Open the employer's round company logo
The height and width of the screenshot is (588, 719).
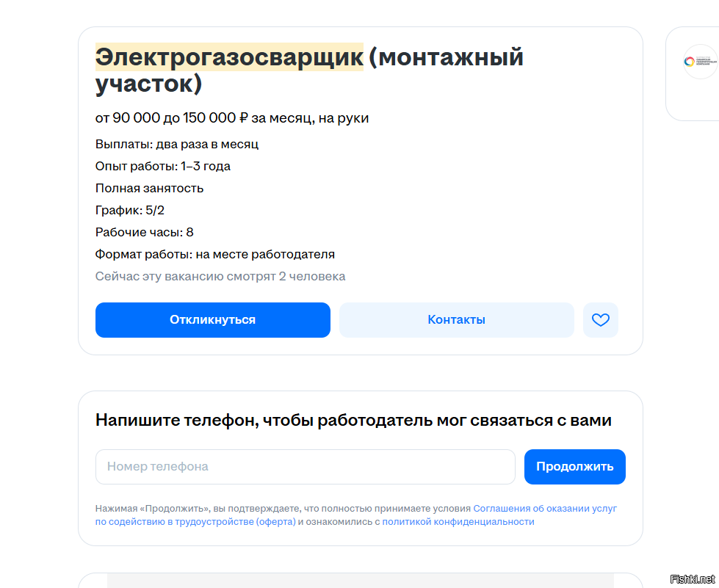[689, 62]
